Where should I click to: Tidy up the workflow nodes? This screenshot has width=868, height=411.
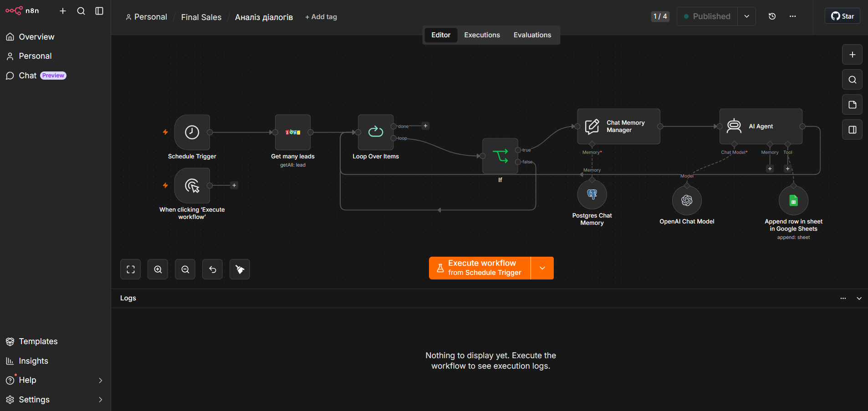[x=240, y=269]
